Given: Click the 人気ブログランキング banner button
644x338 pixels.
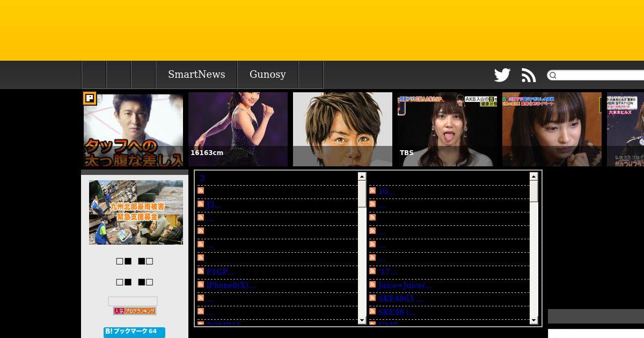Looking at the screenshot, I should point(135,311).
